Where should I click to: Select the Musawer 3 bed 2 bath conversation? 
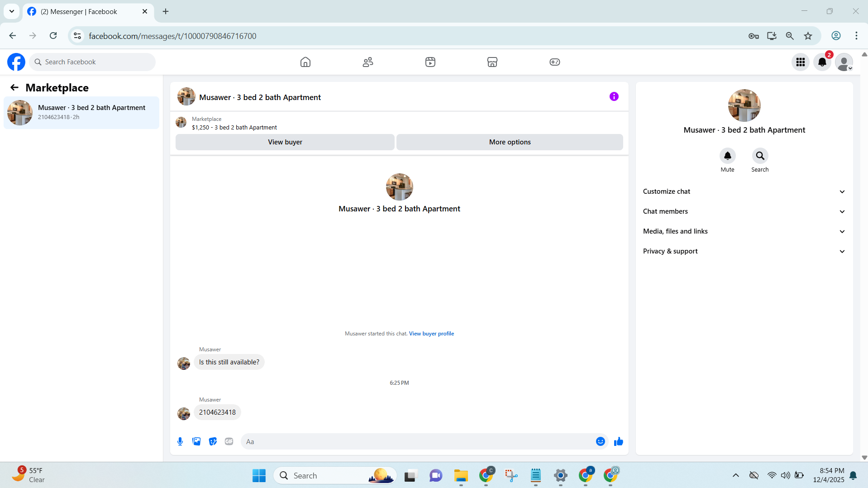click(x=81, y=112)
